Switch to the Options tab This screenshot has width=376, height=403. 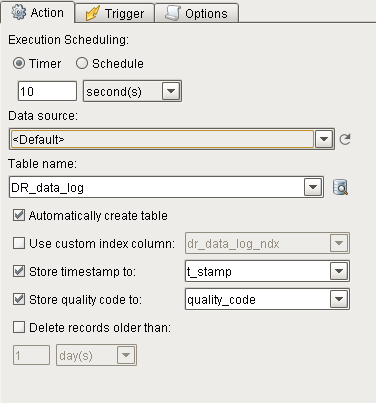(197, 13)
